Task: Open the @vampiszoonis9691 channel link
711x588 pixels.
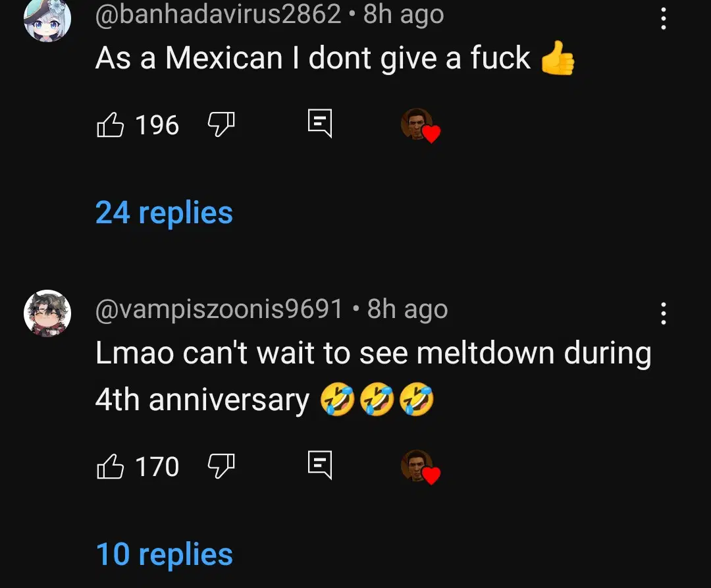Action: [x=219, y=309]
